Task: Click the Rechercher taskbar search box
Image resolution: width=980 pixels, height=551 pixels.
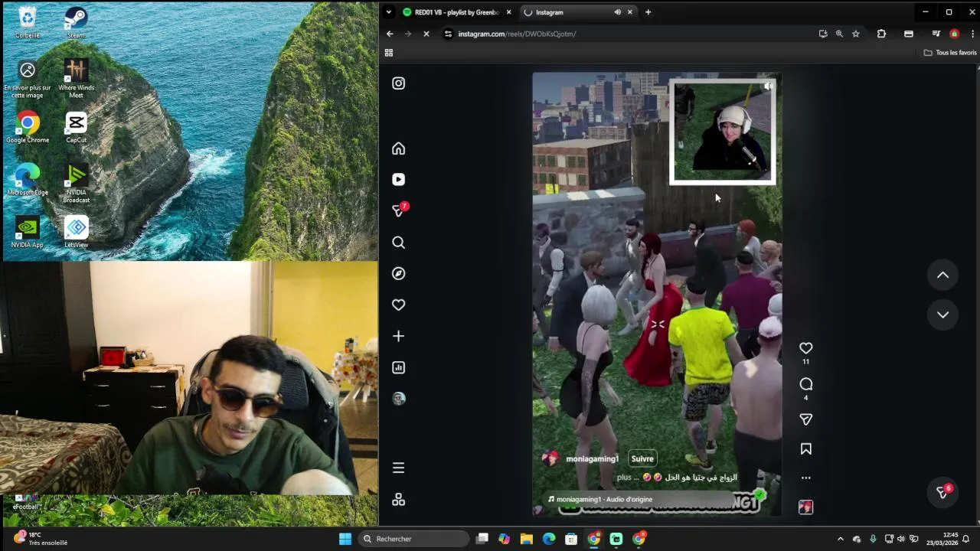Action: (x=414, y=539)
